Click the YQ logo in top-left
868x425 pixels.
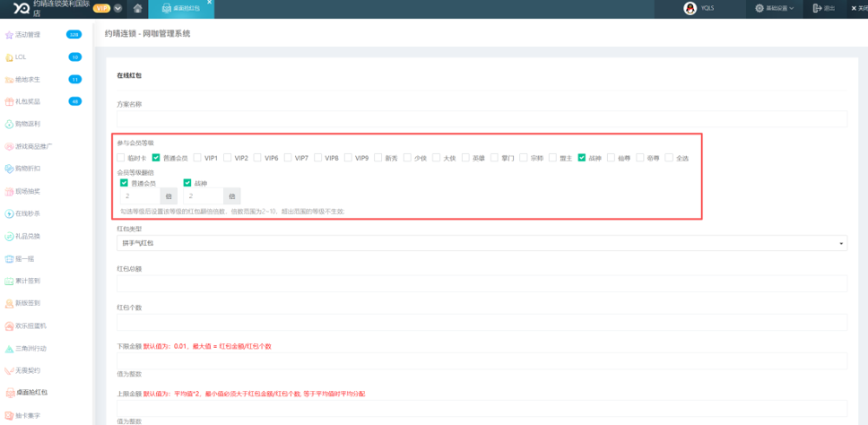pos(22,8)
